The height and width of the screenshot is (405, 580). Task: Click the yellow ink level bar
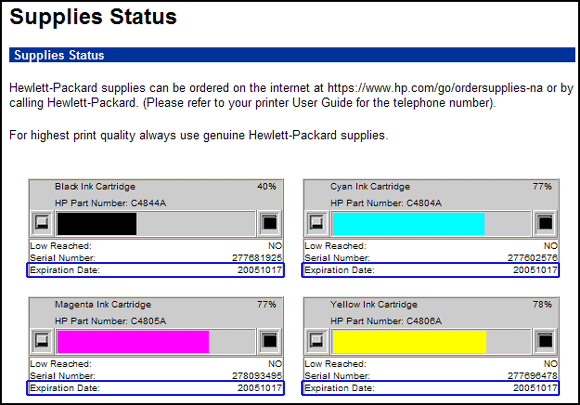click(431, 341)
